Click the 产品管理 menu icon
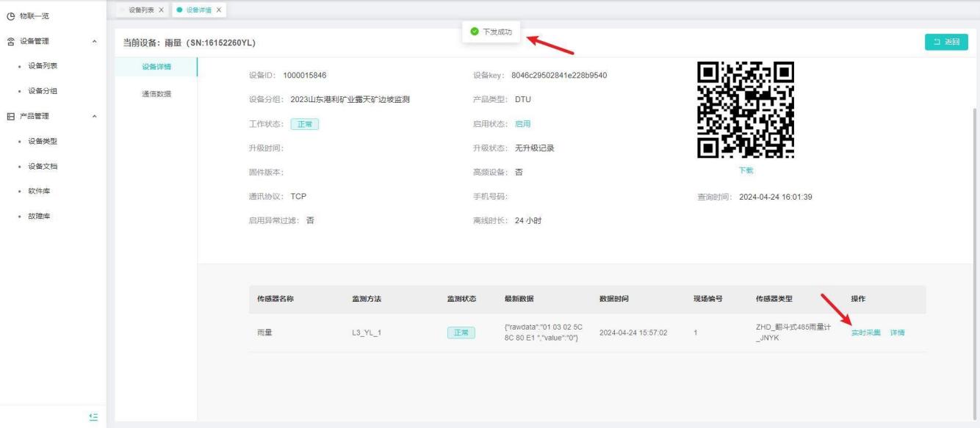The height and width of the screenshot is (428, 980). pyautogui.click(x=11, y=116)
